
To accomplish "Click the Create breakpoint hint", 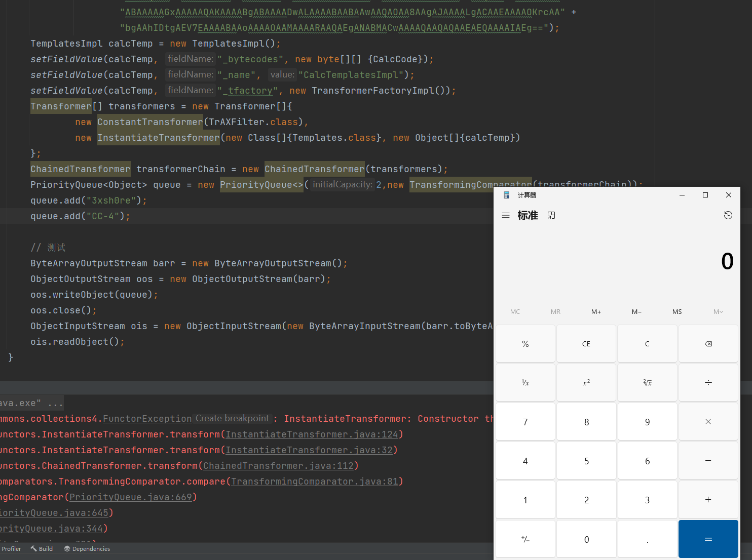I will tap(232, 419).
